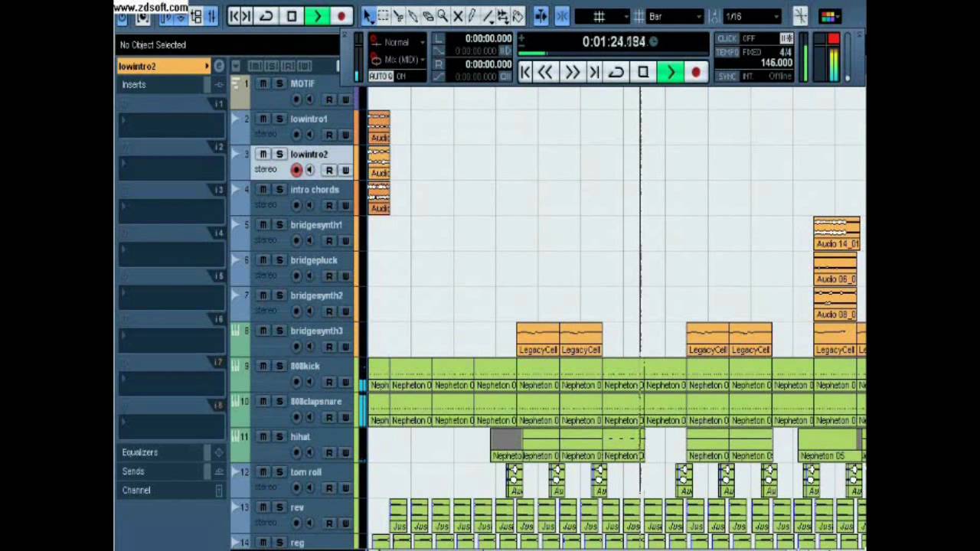Open the Normal record mode dropdown
The width and height of the screenshot is (980, 551).
tap(397, 42)
